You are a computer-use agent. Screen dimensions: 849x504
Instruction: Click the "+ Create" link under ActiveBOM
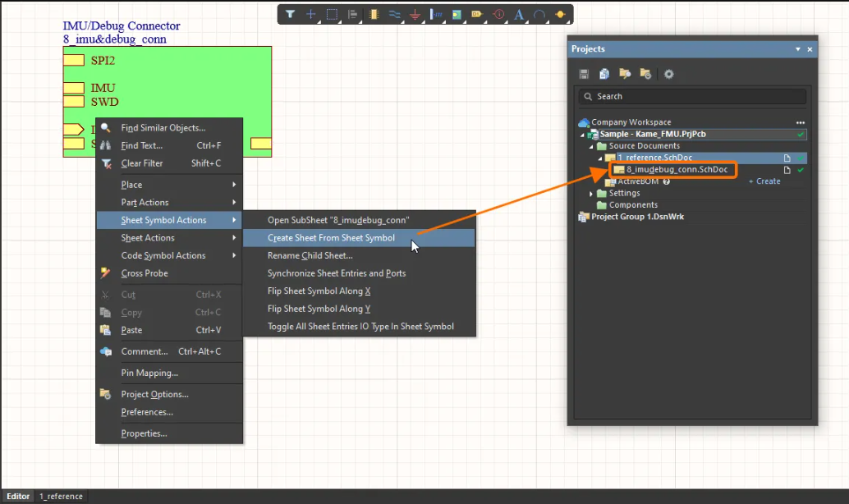[764, 181]
